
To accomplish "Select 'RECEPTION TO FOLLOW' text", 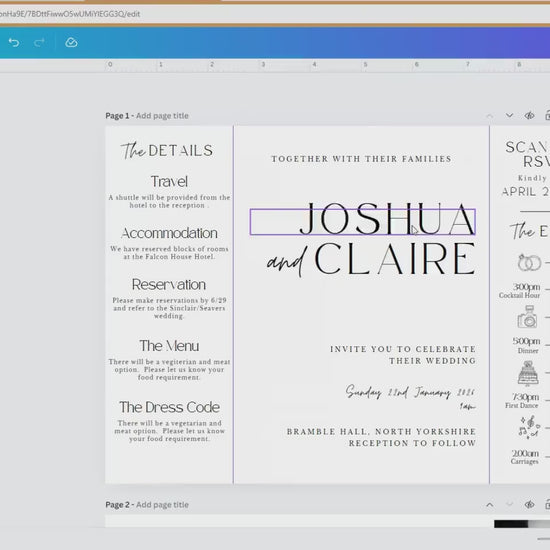I will [412, 443].
